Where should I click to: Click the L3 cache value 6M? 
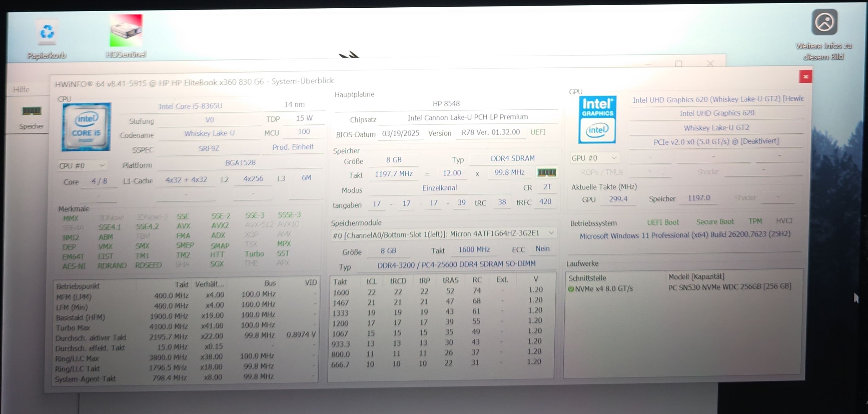point(306,178)
